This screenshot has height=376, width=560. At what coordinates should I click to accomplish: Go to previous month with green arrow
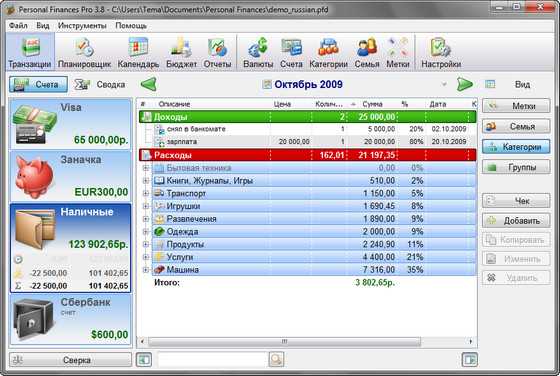(x=149, y=85)
